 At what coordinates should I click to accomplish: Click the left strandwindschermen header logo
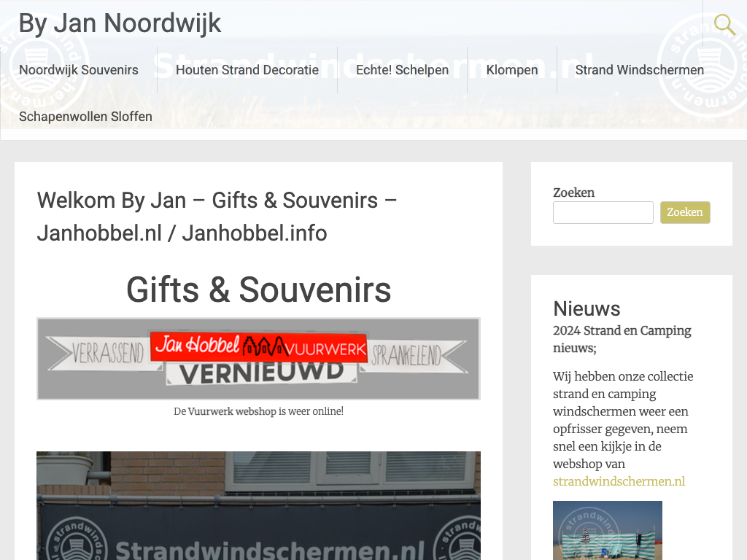point(43,64)
